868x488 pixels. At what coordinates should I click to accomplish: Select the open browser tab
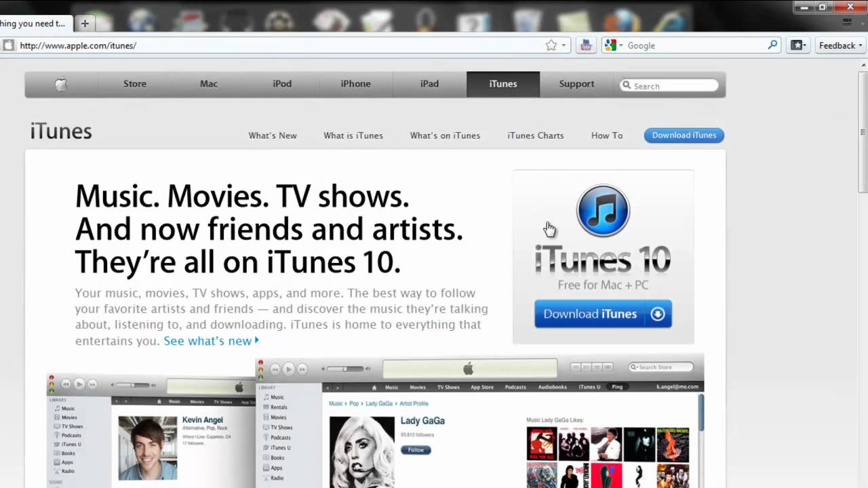[35, 23]
